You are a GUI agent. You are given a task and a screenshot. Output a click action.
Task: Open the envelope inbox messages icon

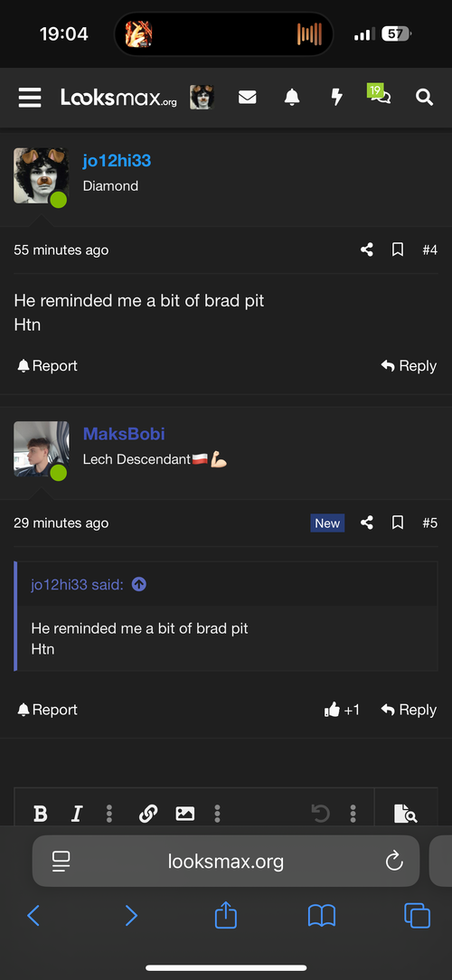[x=247, y=98]
